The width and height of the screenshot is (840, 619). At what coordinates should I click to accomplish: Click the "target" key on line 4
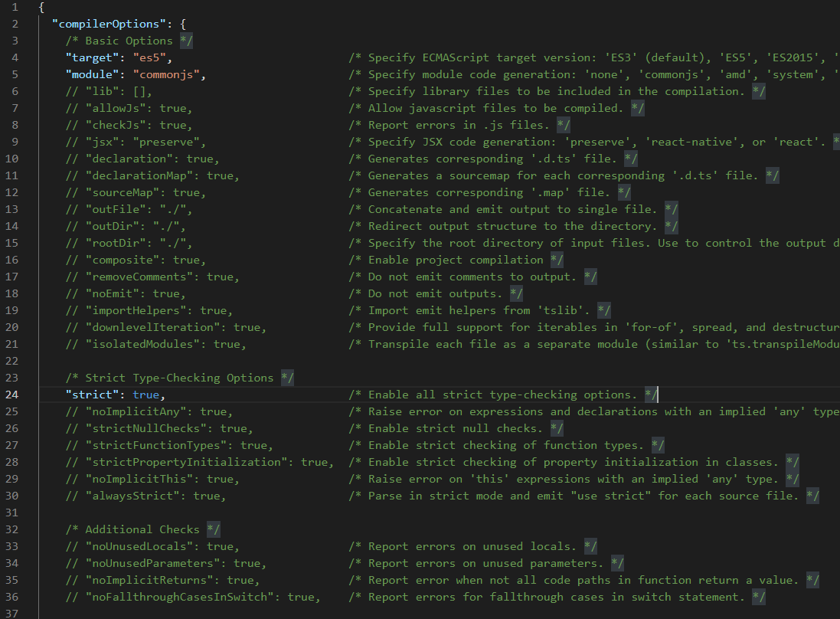point(91,57)
